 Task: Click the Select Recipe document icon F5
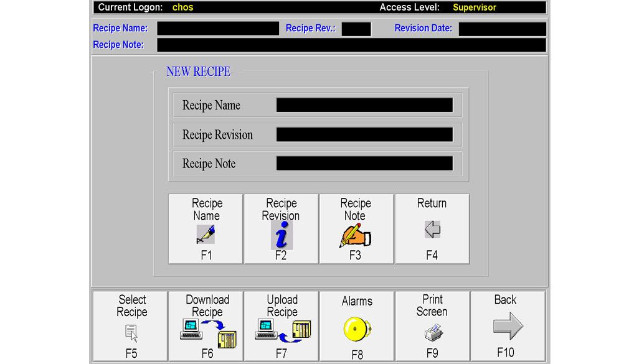click(x=131, y=334)
